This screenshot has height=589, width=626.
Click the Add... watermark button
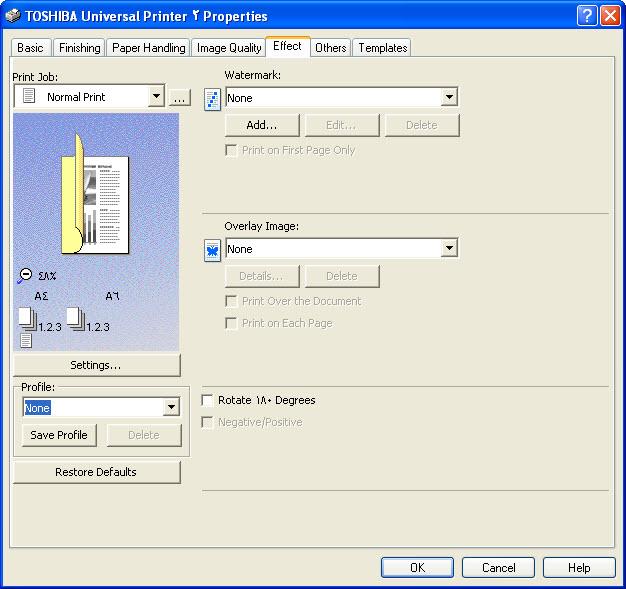pos(262,125)
